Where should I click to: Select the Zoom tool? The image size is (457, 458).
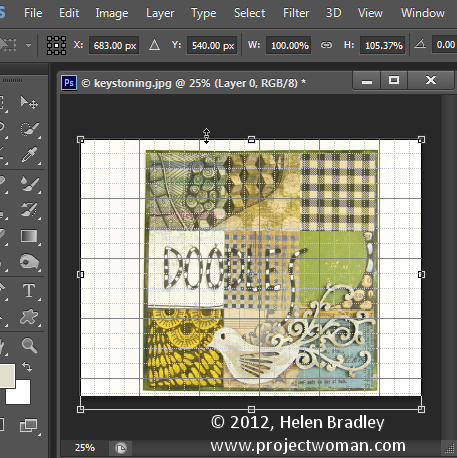29,345
